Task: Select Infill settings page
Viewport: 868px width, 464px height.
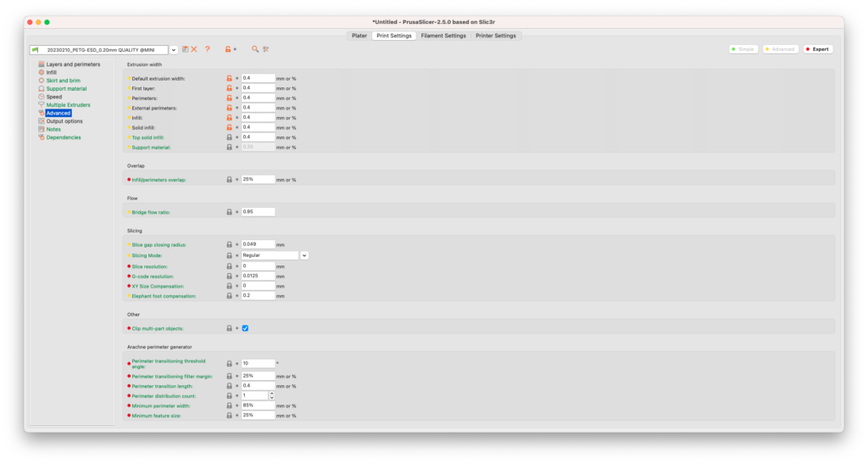Action: [x=52, y=73]
